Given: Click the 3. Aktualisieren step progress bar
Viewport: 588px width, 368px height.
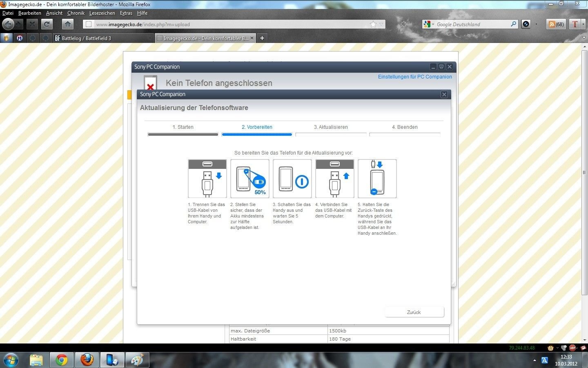Looking at the screenshot, I should 331,134.
